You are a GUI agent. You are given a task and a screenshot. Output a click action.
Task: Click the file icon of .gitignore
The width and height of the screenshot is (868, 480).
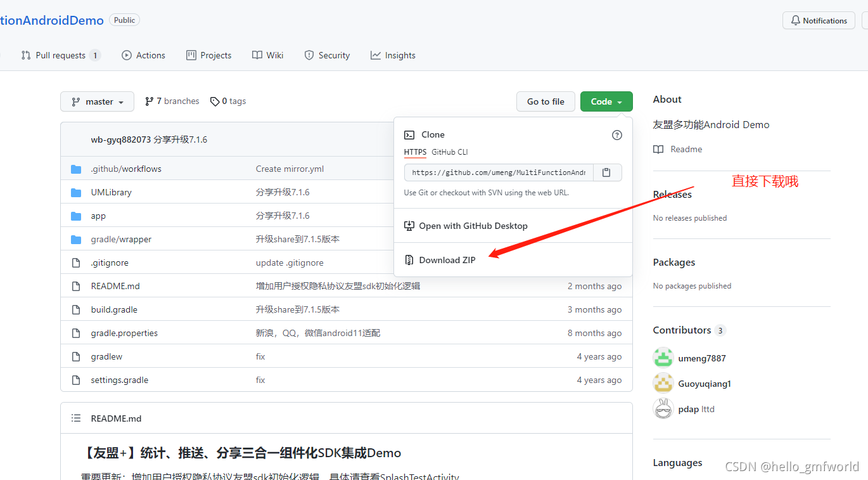click(77, 263)
